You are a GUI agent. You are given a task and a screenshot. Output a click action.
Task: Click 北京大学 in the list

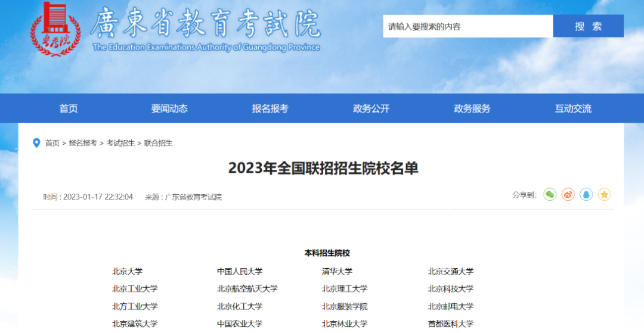click(x=128, y=272)
